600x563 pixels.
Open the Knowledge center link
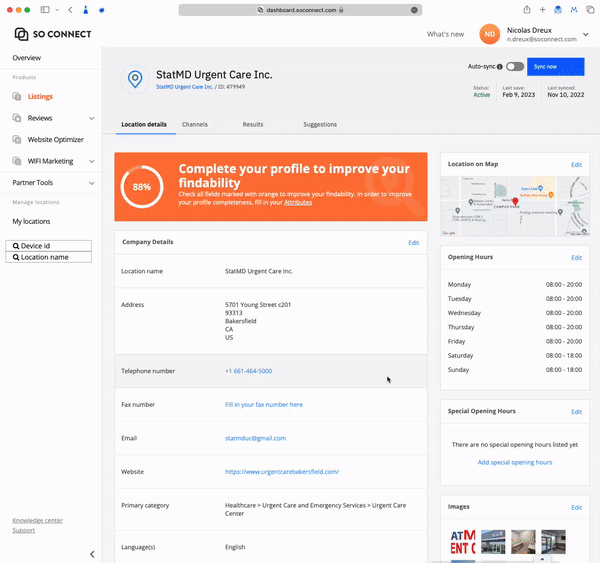pos(38,521)
